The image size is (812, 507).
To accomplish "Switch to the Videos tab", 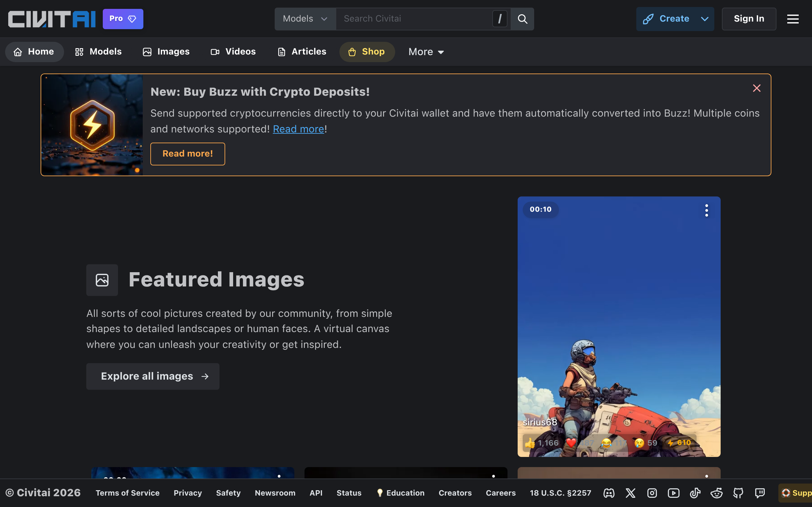I will pyautogui.click(x=233, y=52).
